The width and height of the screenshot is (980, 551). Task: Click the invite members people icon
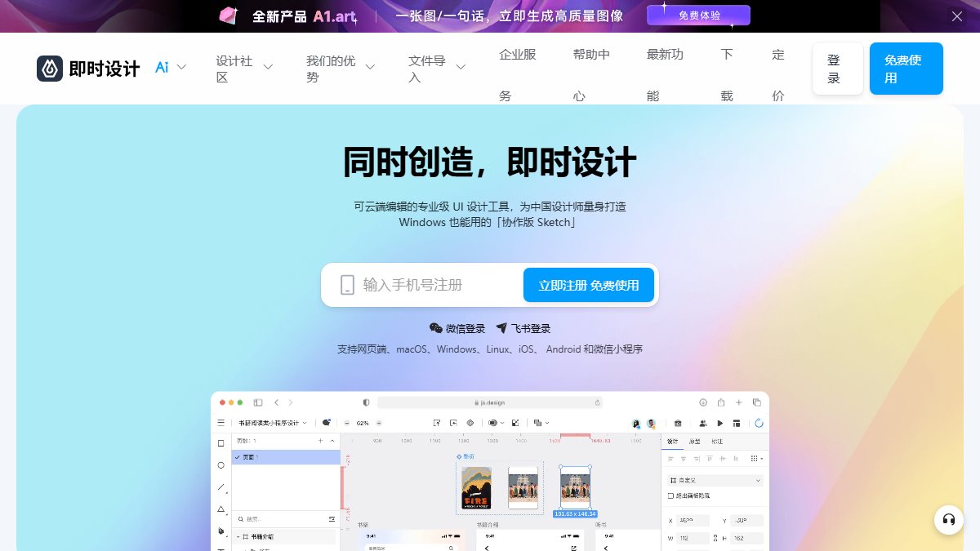(702, 423)
